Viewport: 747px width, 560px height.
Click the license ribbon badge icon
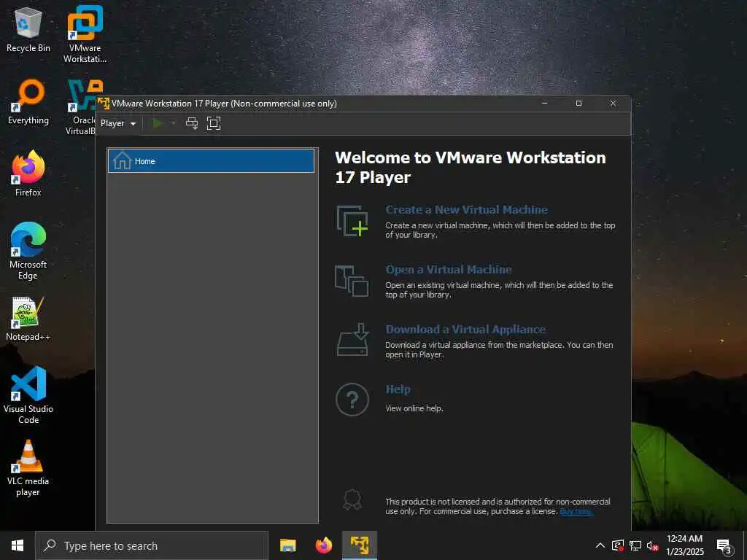tap(352, 500)
